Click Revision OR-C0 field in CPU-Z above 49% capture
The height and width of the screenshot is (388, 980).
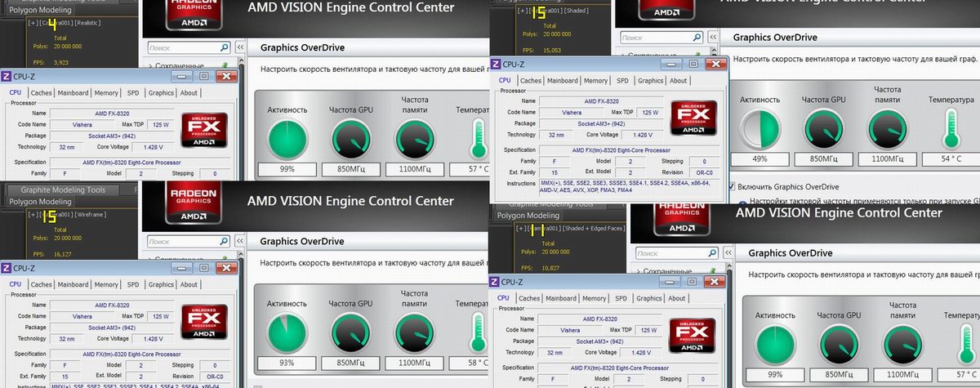coord(704,172)
